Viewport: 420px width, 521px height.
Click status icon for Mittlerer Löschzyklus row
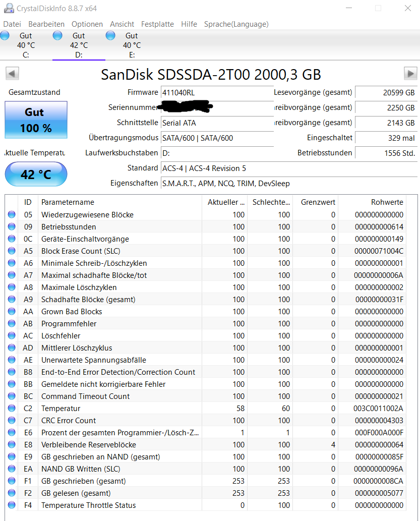tap(12, 348)
